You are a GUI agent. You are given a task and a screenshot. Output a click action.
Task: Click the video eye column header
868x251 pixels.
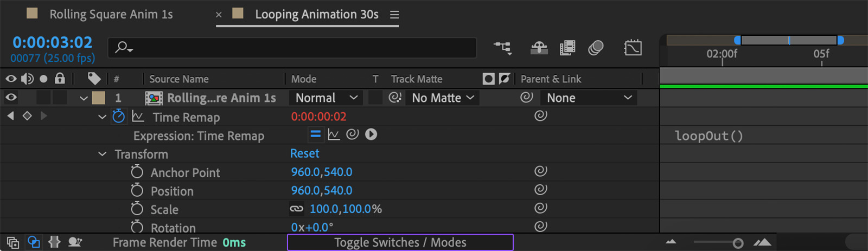point(11,79)
